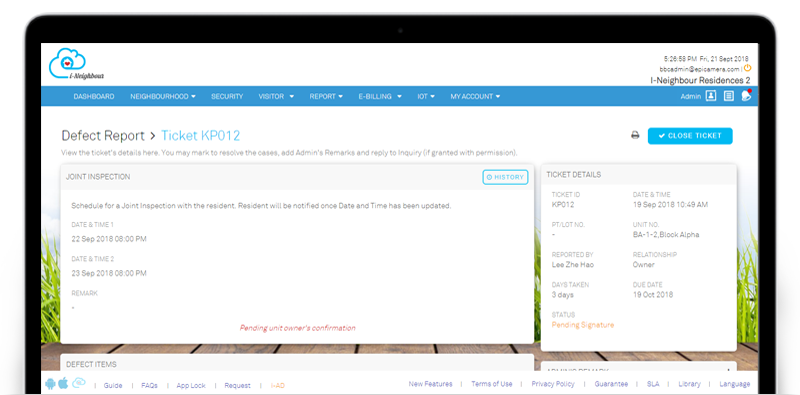The height and width of the screenshot is (395, 800).
Task: Open the Admin profile icon
Action: [711, 96]
